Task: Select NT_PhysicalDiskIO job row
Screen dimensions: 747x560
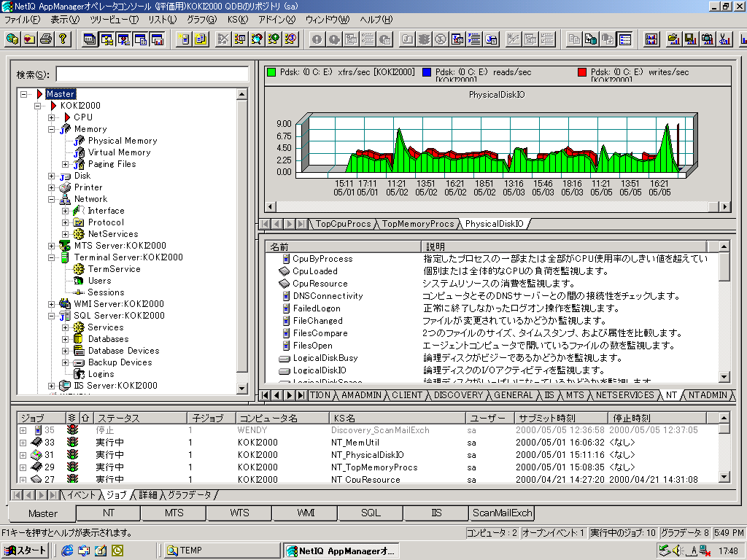Action: point(368,455)
